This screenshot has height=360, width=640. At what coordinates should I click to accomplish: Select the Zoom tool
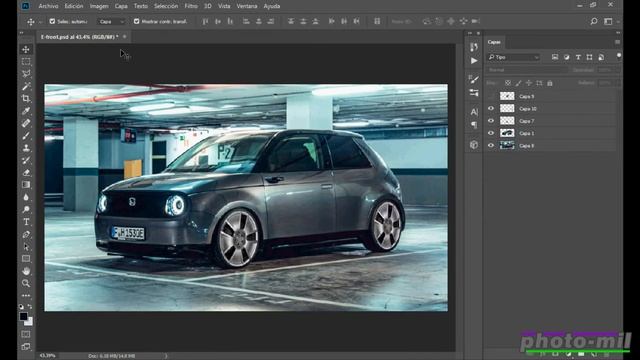pos(26,283)
